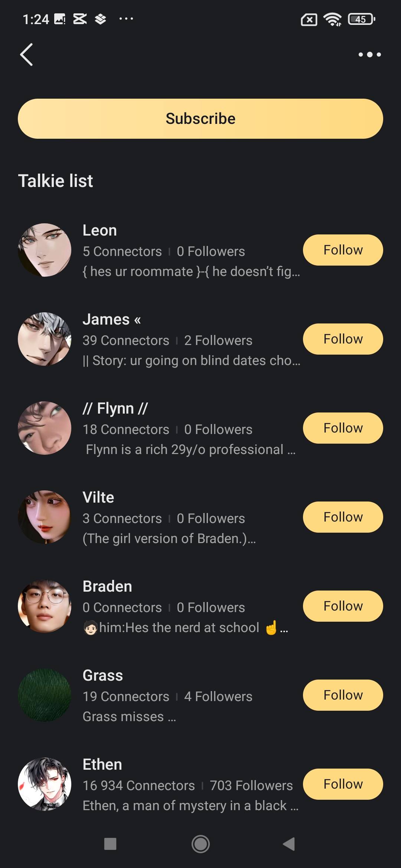Open Leon's avatar picture
Image resolution: width=401 pixels, height=868 pixels.
[45, 250]
